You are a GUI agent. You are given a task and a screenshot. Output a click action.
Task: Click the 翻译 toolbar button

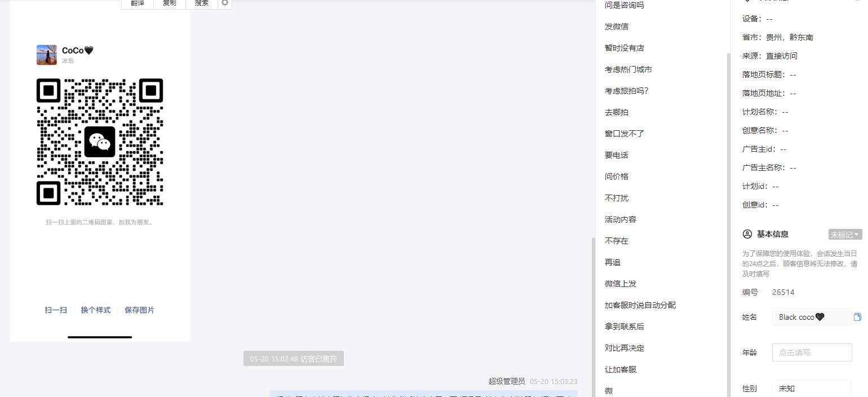(138, 3)
